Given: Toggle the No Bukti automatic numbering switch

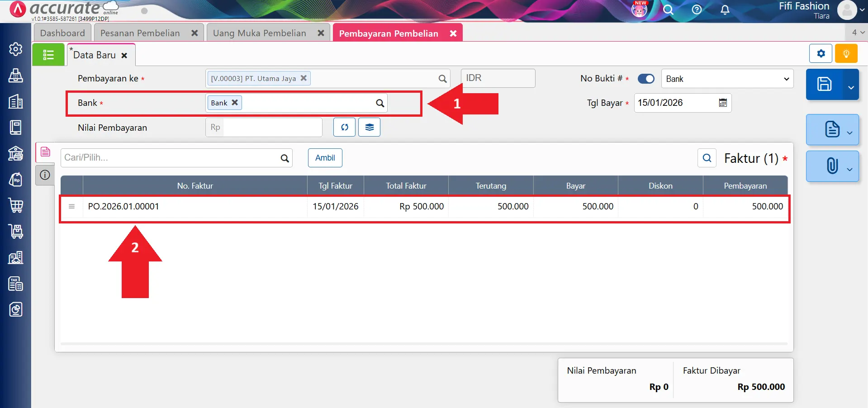Looking at the screenshot, I should (646, 79).
